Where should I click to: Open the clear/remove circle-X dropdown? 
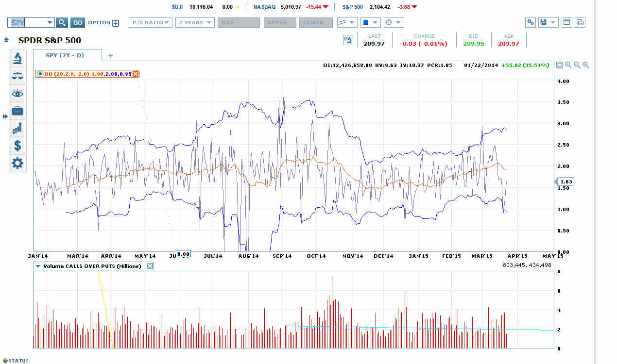[393, 22]
